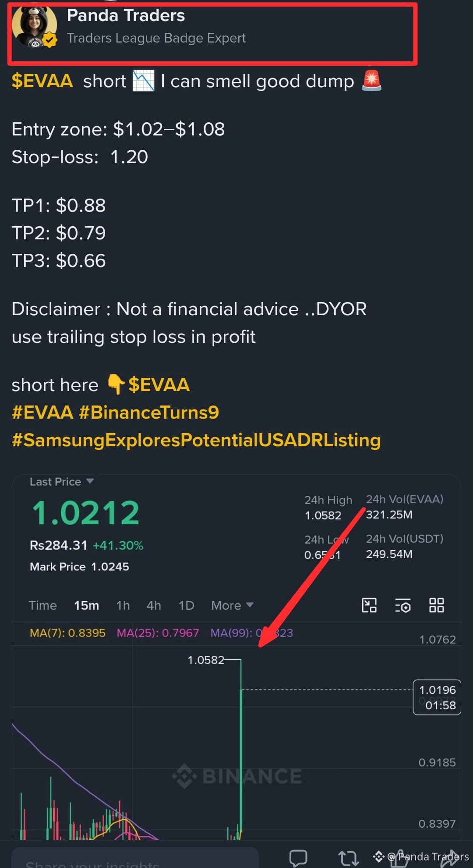Open the $EVAA ticker link at top
473x868 pixels.
[42, 81]
